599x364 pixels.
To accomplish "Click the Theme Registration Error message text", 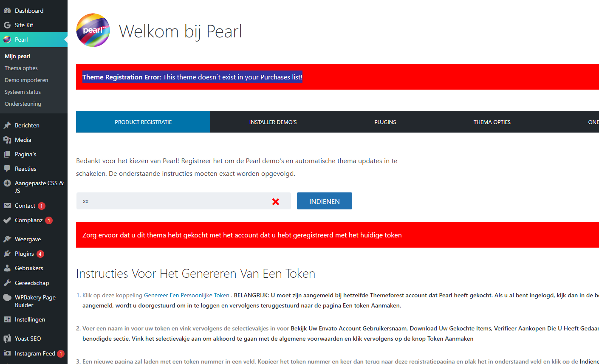I will click(192, 77).
